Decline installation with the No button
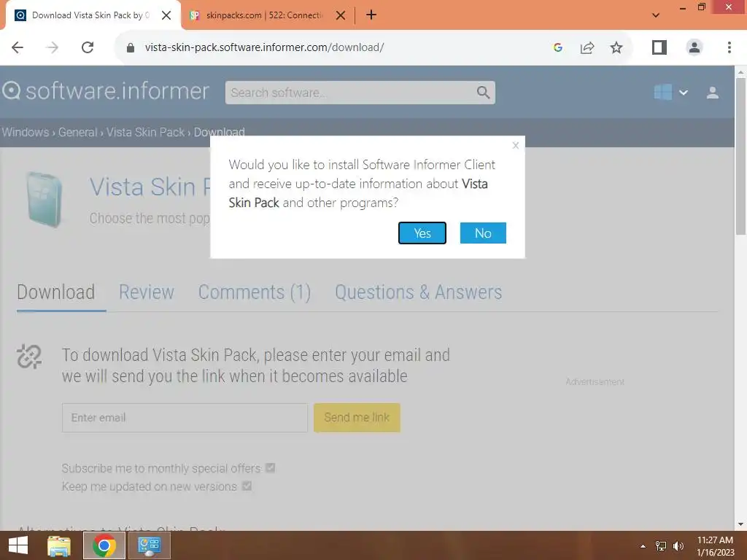The height and width of the screenshot is (560, 747). pos(483,233)
